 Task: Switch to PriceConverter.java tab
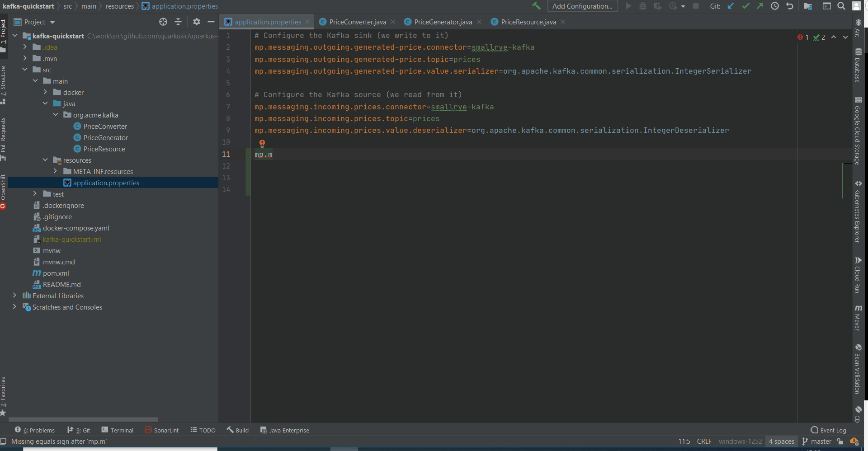click(x=357, y=22)
